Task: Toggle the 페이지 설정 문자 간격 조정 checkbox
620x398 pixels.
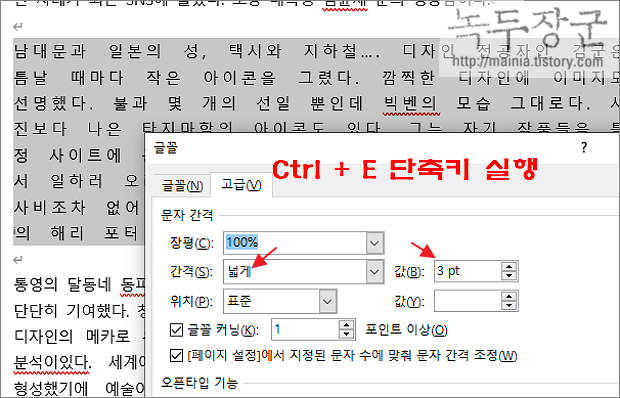Action: 176,355
